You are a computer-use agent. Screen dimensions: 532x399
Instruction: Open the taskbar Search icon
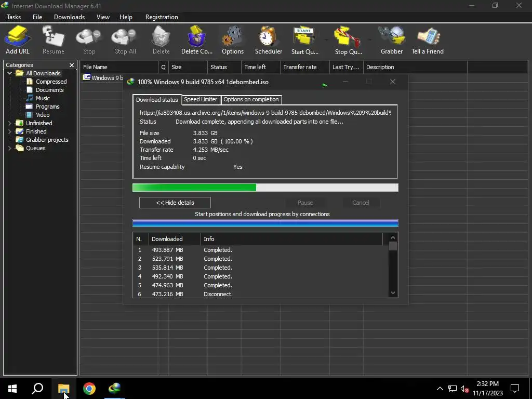coord(37,389)
